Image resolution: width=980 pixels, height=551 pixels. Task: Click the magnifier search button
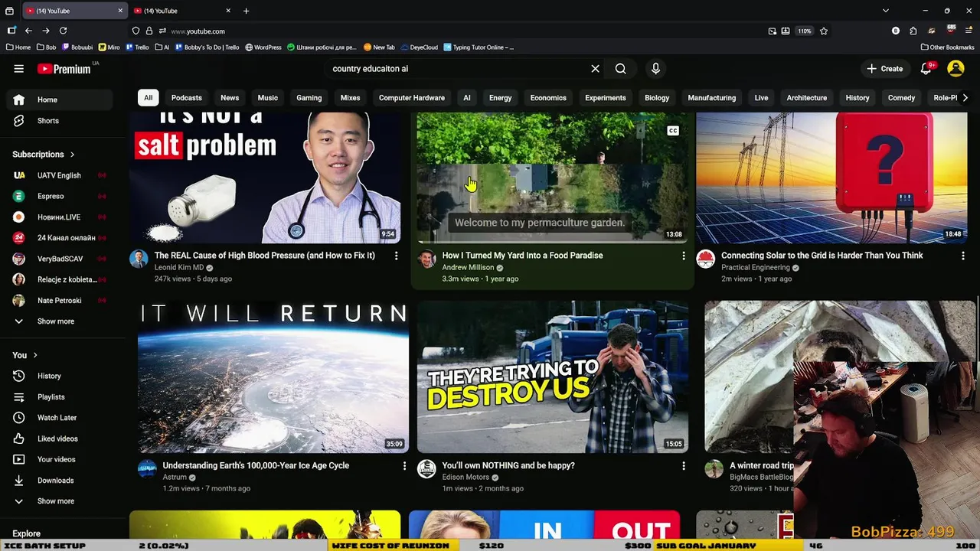pyautogui.click(x=620, y=69)
